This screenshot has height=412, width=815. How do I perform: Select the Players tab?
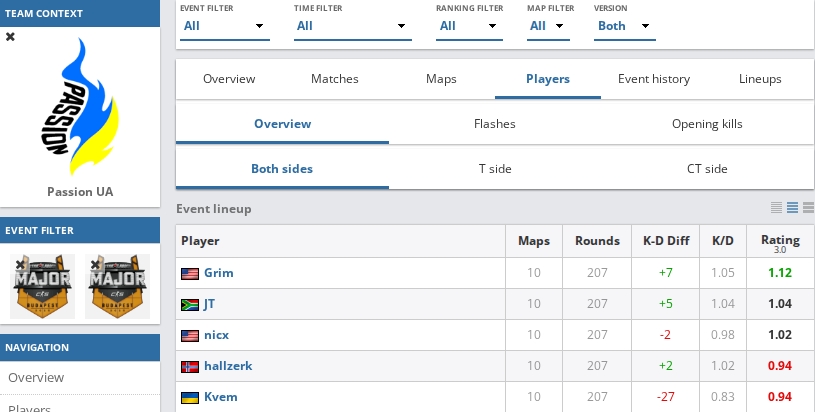pyautogui.click(x=548, y=79)
